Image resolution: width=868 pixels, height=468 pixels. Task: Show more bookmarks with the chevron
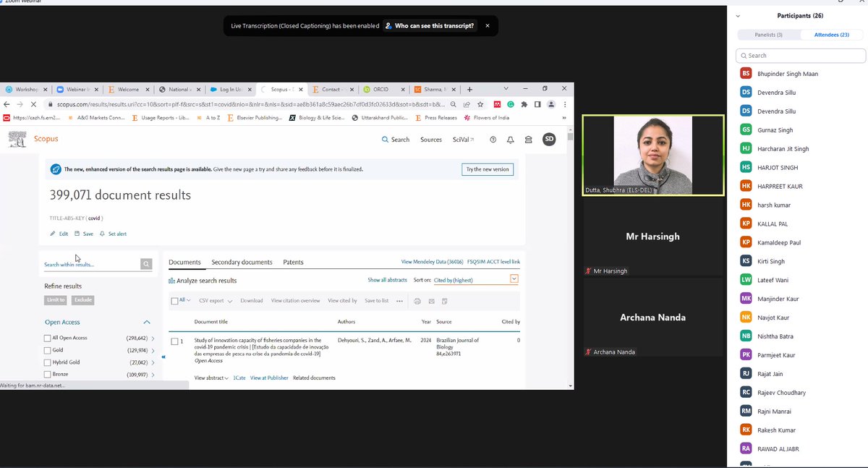[563, 118]
